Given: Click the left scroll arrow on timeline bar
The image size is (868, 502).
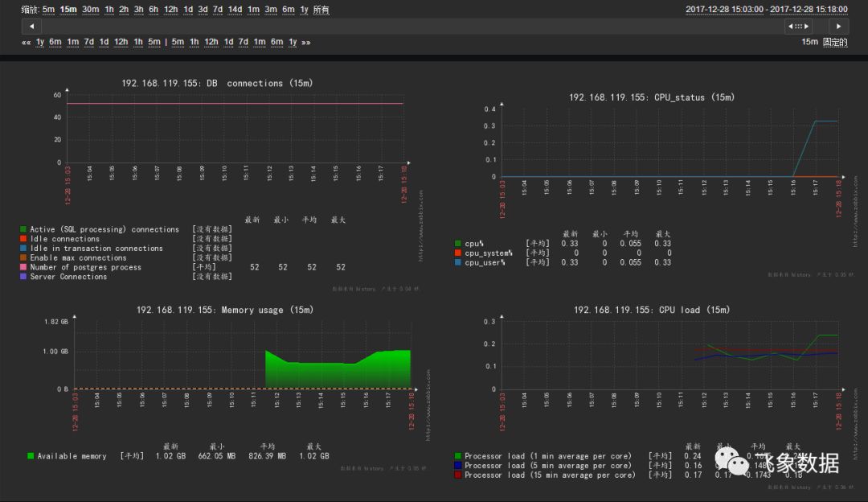Looking at the screenshot, I should (31, 26).
